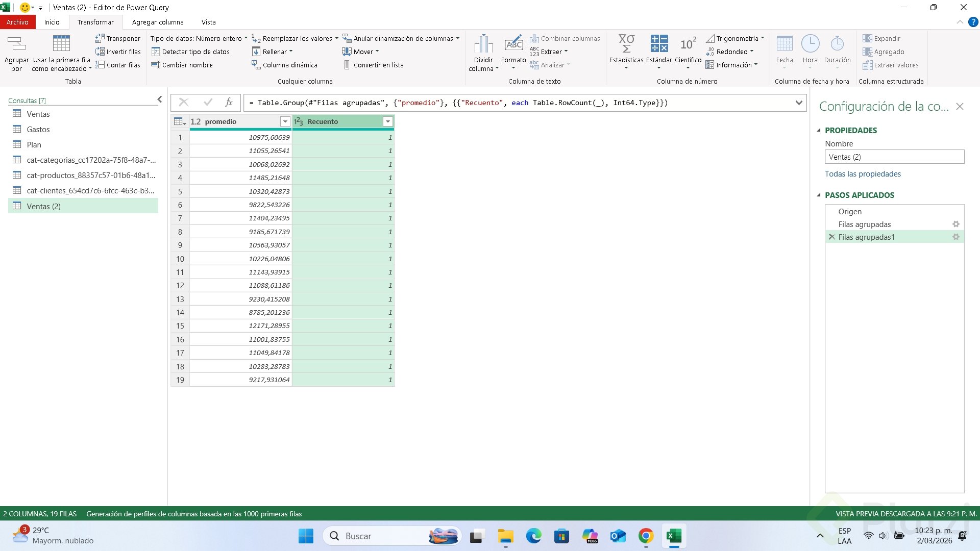Screen dimensions: 980x551
Task: Expand the formula bar chevron
Action: 799,103
